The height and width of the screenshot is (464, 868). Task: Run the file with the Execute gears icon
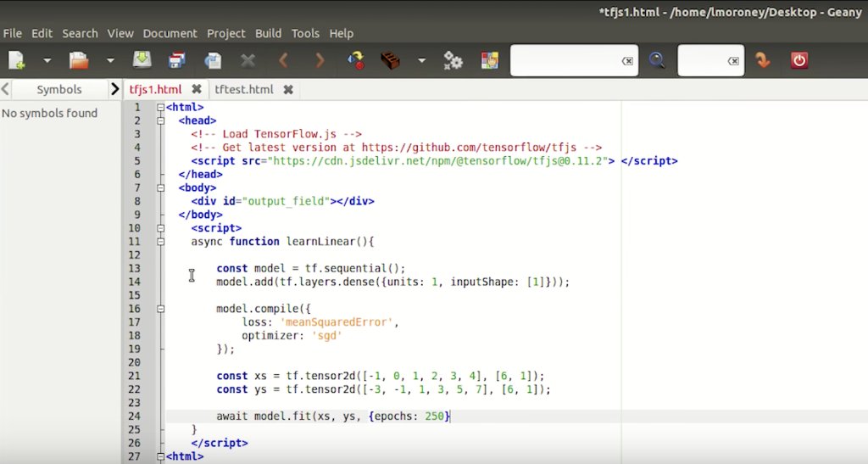pos(453,59)
